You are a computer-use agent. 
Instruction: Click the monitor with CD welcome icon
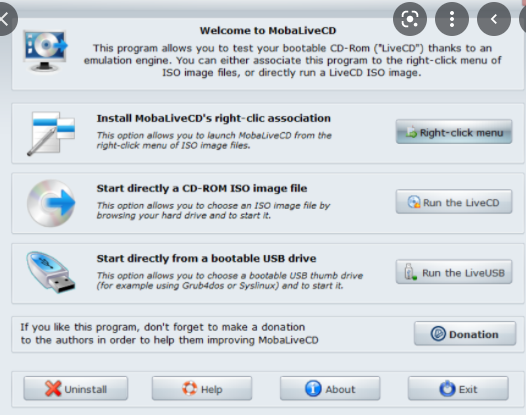(46, 51)
